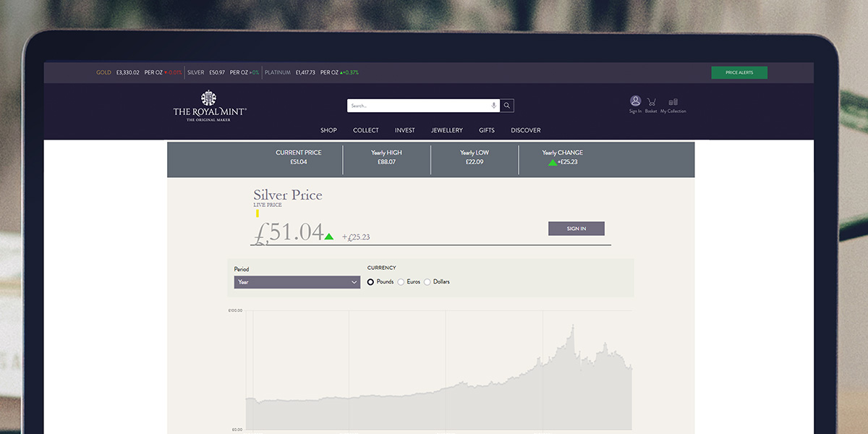Expand the Invest navigation menu
The height and width of the screenshot is (434, 868).
(404, 130)
